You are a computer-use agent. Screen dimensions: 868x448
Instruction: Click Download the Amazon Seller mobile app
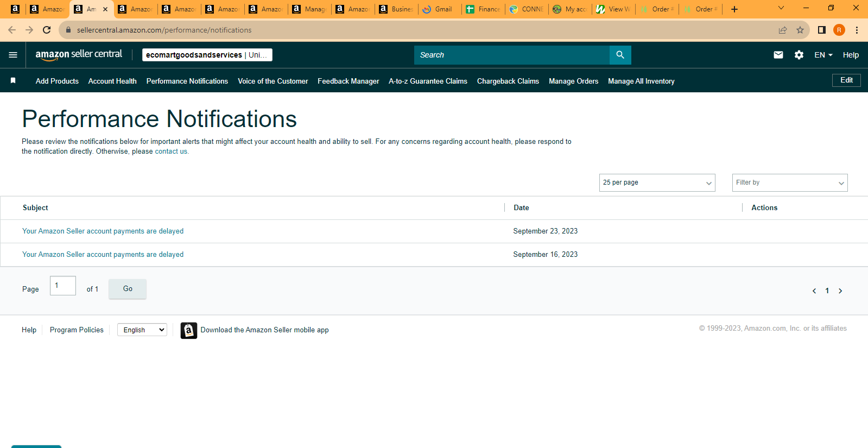click(264, 330)
